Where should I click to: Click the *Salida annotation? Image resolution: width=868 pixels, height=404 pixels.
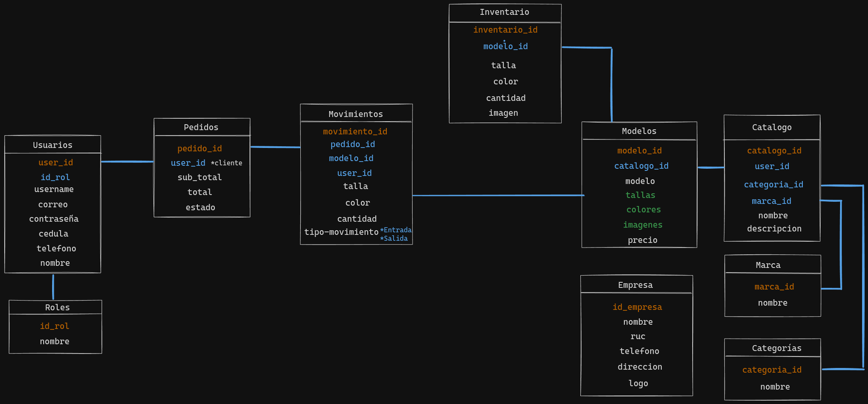point(394,238)
